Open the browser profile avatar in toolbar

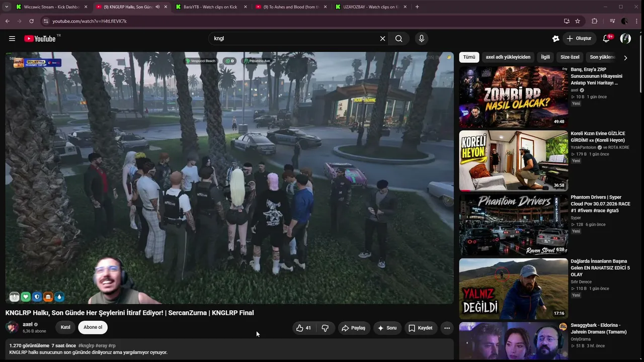624,21
